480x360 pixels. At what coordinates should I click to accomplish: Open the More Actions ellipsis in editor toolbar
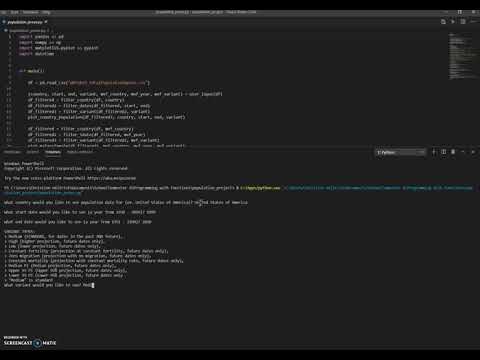[x=474, y=22]
